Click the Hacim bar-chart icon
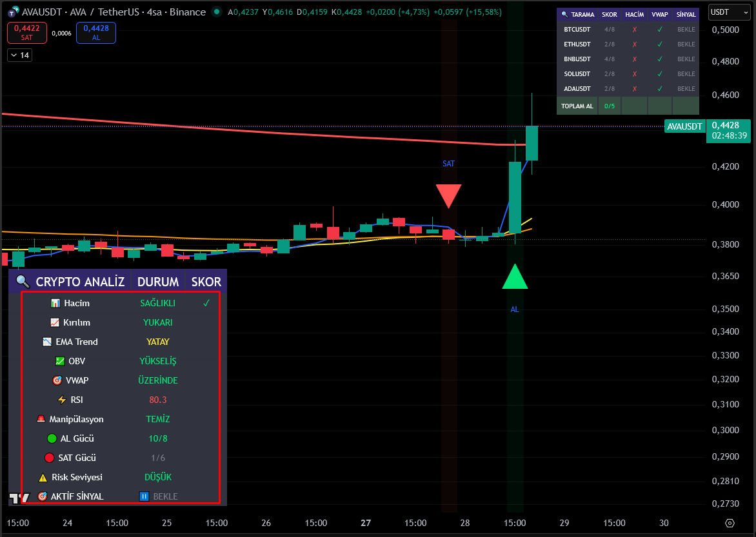The height and width of the screenshot is (537, 756). [55, 303]
